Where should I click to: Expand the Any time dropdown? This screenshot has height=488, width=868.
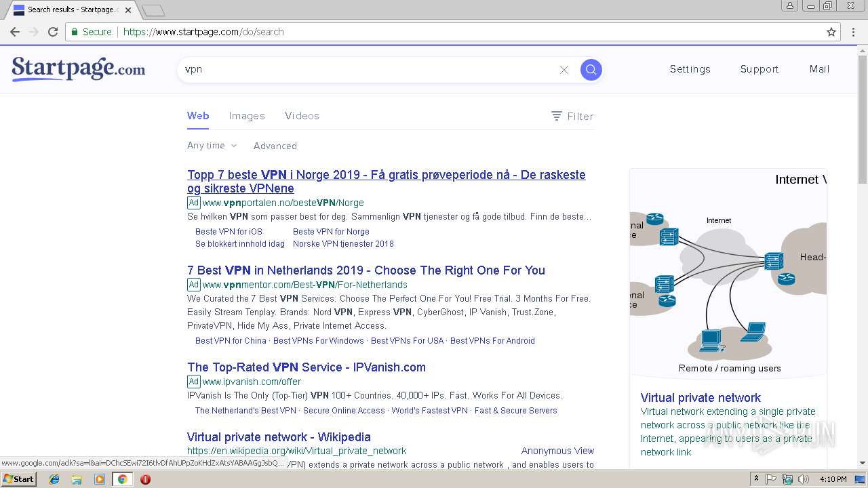tap(212, 146)
